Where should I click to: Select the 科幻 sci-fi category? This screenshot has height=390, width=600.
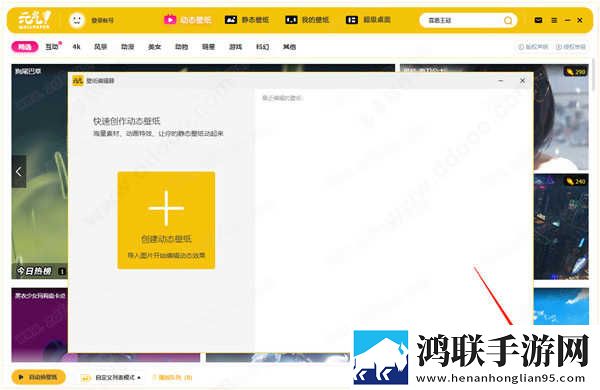262,47
